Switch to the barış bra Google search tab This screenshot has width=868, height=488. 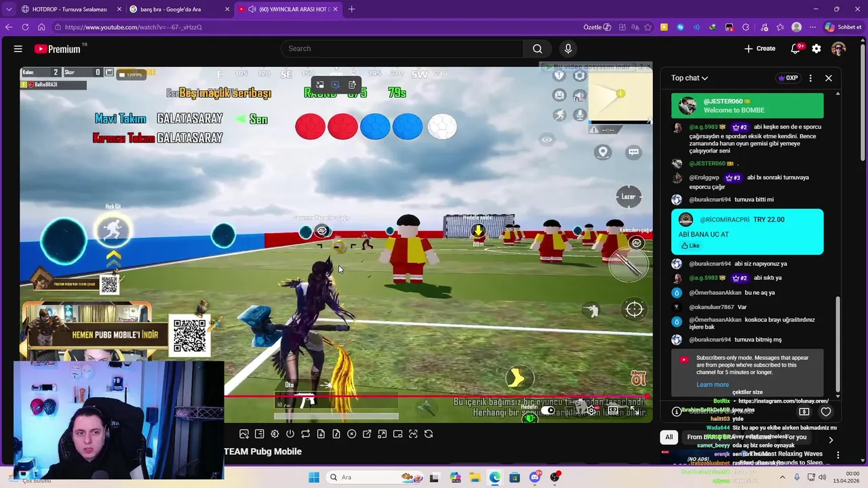tap(175, 9)
